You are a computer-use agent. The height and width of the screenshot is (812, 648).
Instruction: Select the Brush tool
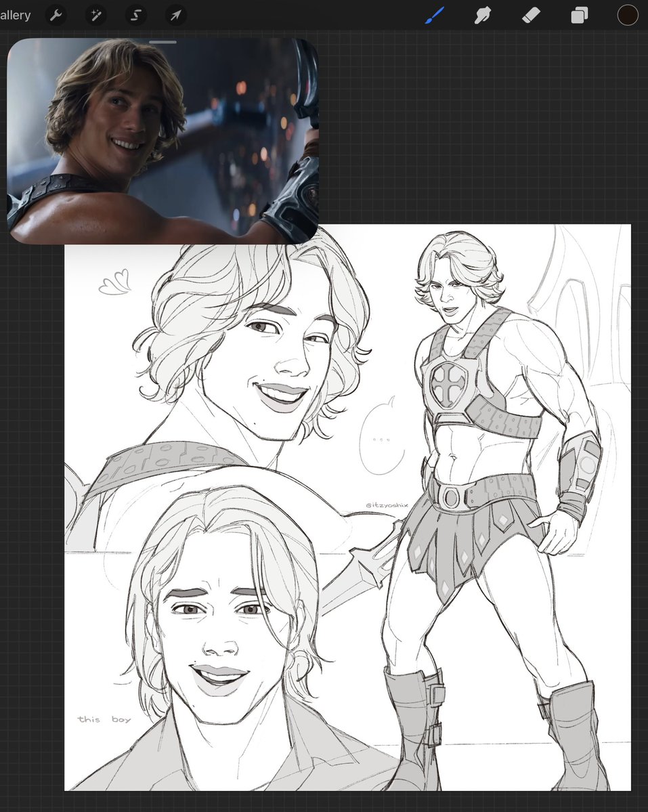pos(435,16)
